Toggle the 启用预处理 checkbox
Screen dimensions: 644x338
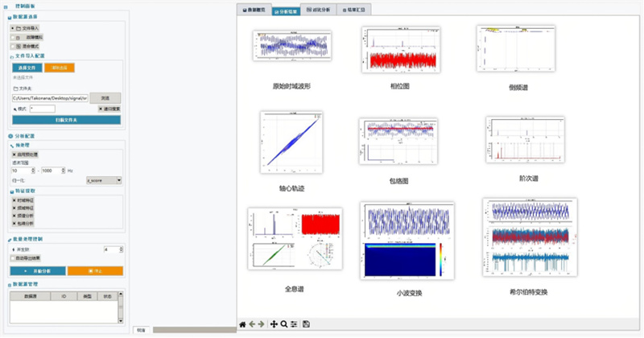click(x=14, y=153)
